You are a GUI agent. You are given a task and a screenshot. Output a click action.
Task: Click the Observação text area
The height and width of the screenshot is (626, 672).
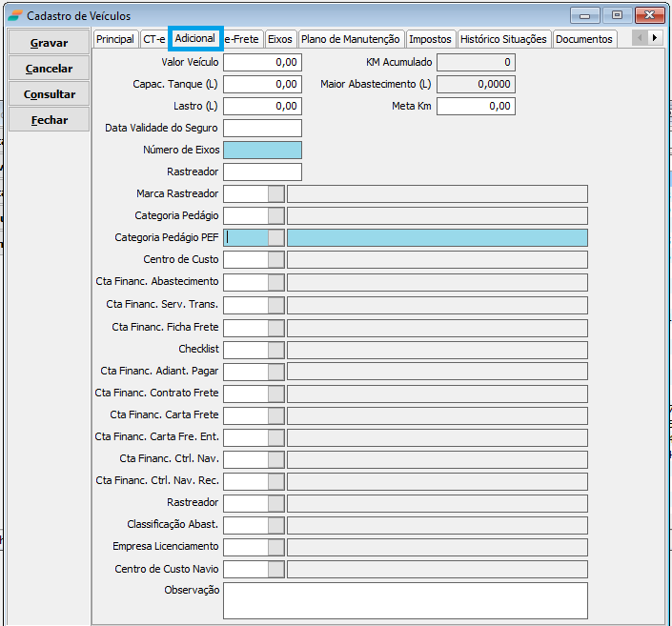click(405, 600)
